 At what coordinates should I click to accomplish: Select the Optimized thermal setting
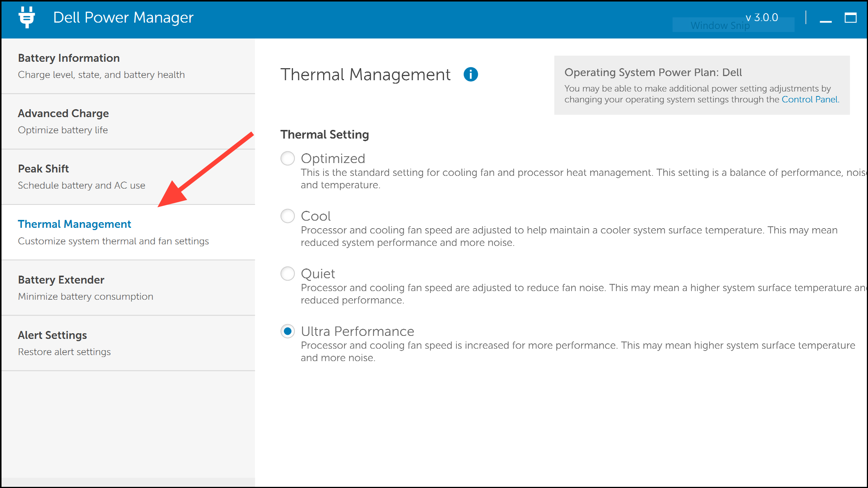(287, 159)
